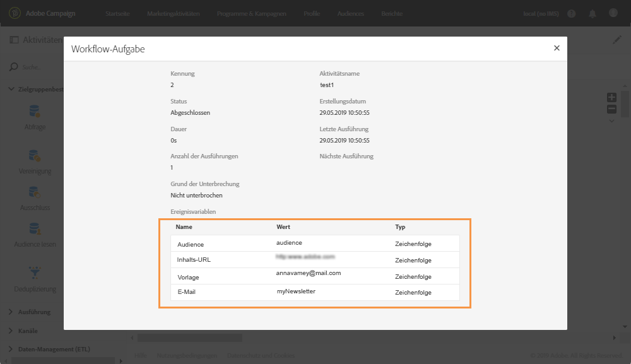Viewport: 631px width, 364px height.
Task: Open the Profile menu
Action: 312,14
